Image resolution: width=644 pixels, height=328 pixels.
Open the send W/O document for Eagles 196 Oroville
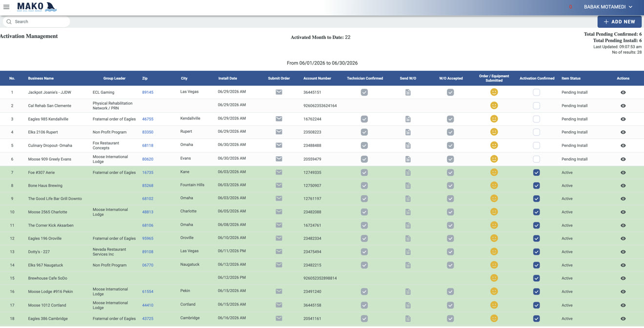click(408, 239)
